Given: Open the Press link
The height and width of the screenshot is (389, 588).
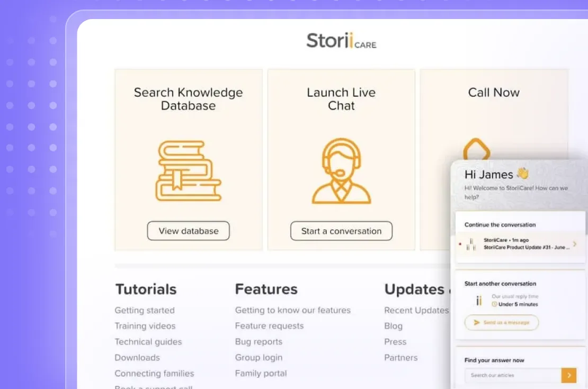Looking at the screenshot, I should tap(395, 342).
